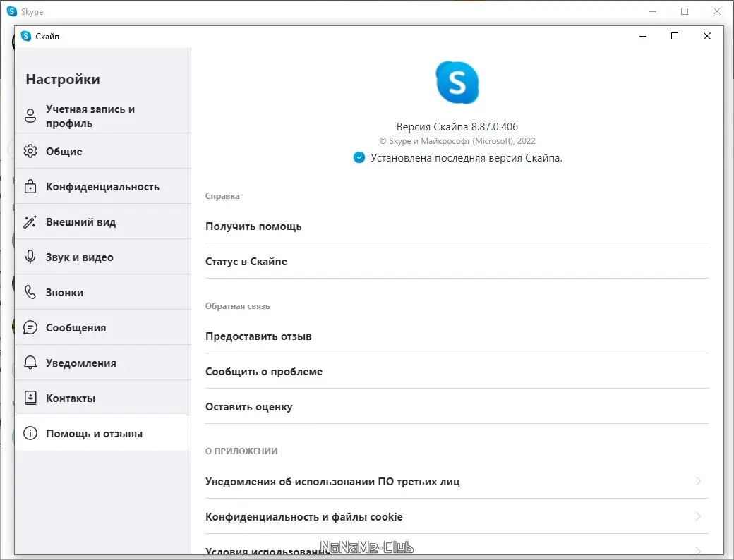Viewport: 734px width, 560px height.
Task: Open the Общие settings section
Action: (x=103, y=151)
